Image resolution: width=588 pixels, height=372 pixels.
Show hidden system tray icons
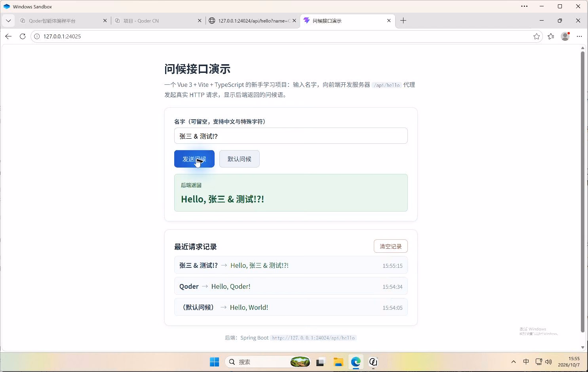(514, 362)
